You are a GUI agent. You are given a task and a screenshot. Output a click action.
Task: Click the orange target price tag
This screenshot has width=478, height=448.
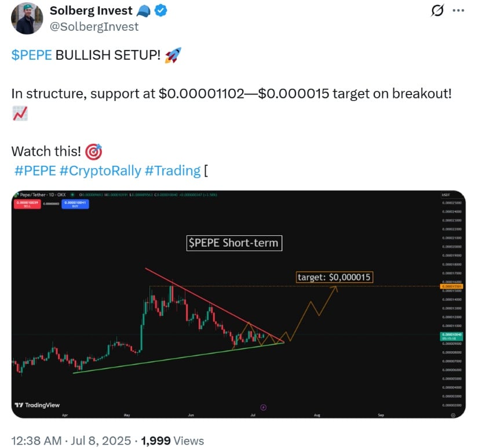coord(452,286)
